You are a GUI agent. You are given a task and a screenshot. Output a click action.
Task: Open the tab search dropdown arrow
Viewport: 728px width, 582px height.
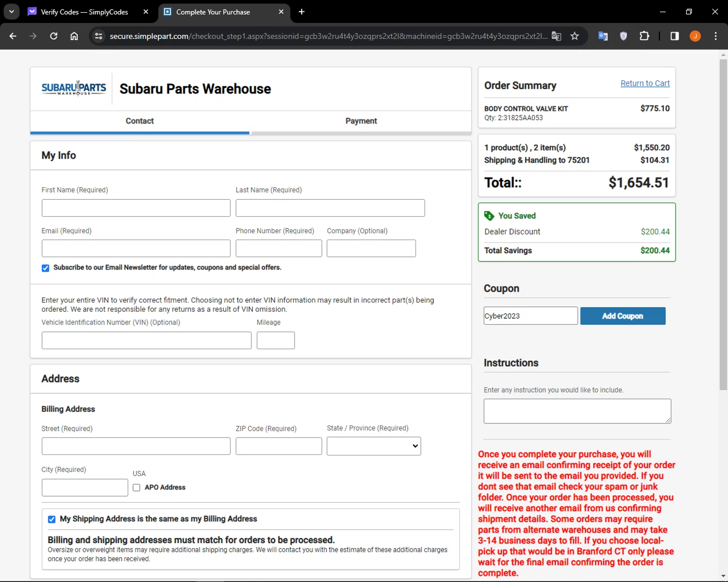point(12,12)
